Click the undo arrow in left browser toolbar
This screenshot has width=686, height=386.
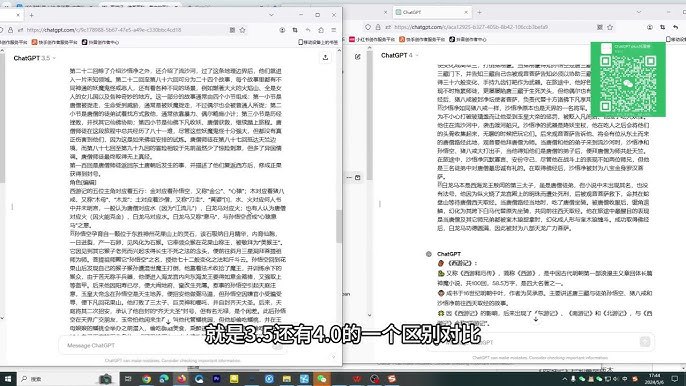tap(308, 30)
